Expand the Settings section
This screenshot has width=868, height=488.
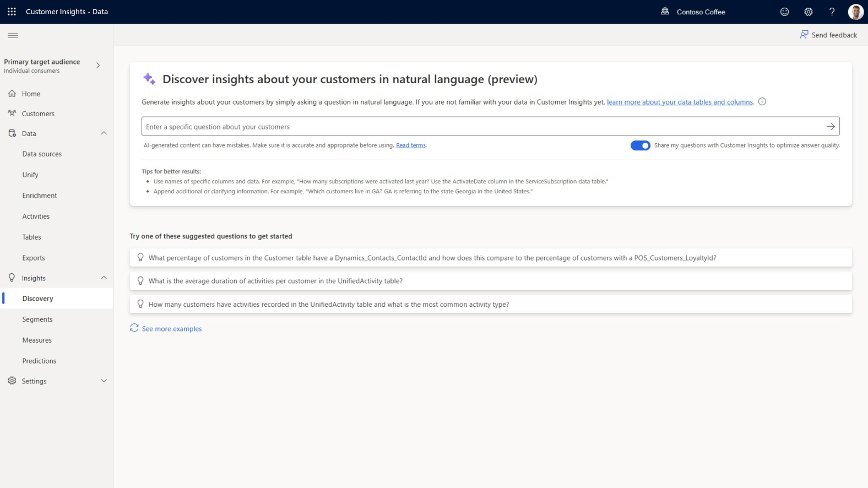[103, 381]
